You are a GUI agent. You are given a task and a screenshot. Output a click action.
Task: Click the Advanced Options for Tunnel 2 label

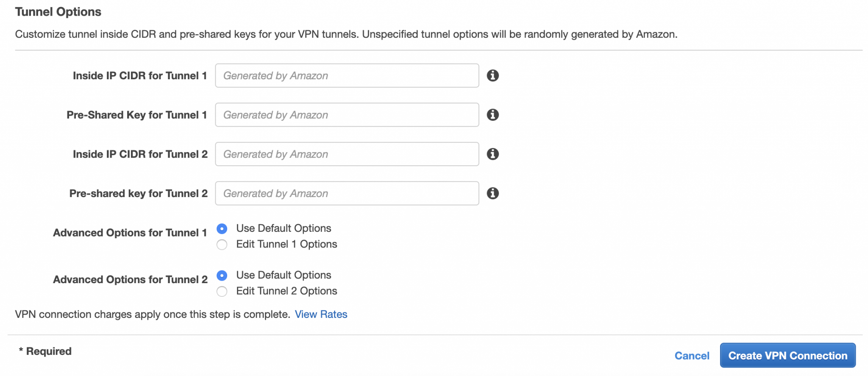point(130,279)
